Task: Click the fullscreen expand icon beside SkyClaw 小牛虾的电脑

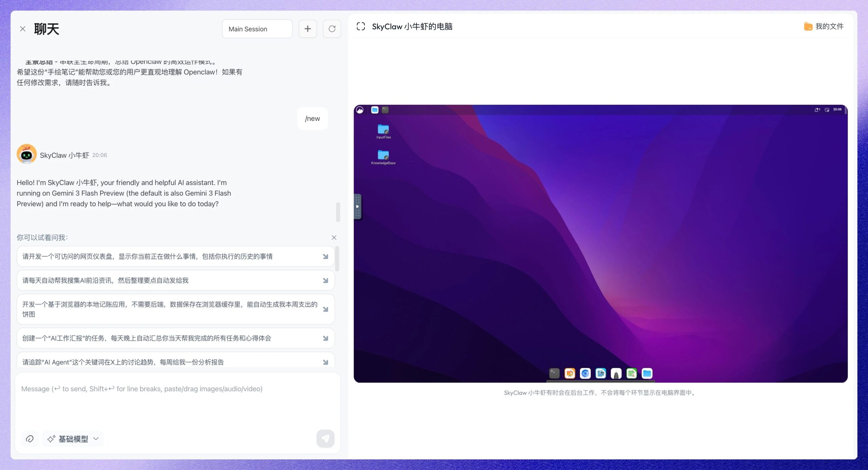Action: (361, 26)
